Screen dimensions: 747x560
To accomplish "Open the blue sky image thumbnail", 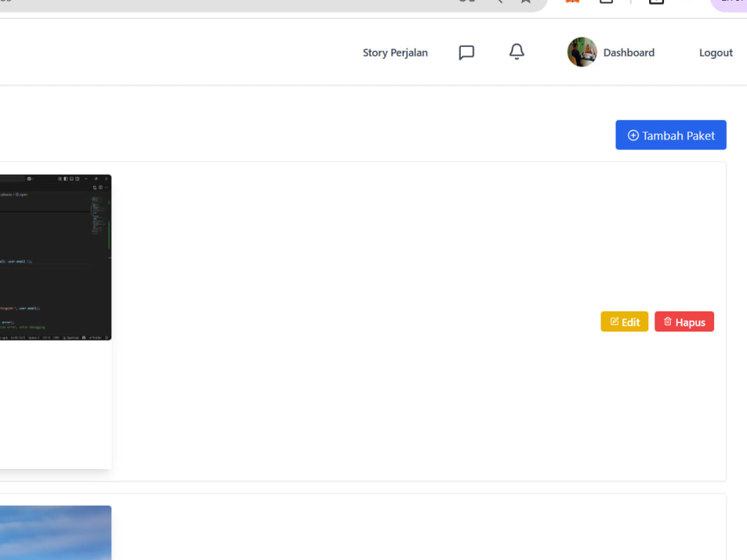I will click(x=55, y=532).
